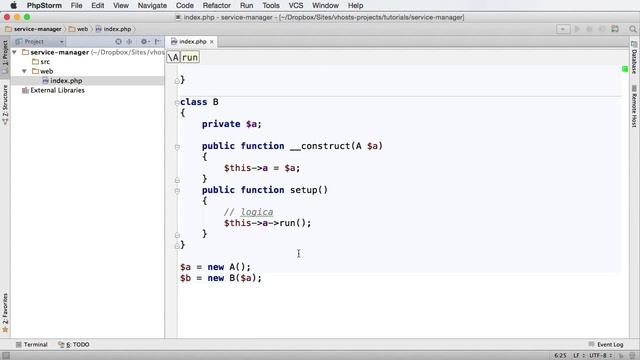Click the '$this->a->run();' line
Screen dimensions: 640x360
267,223
